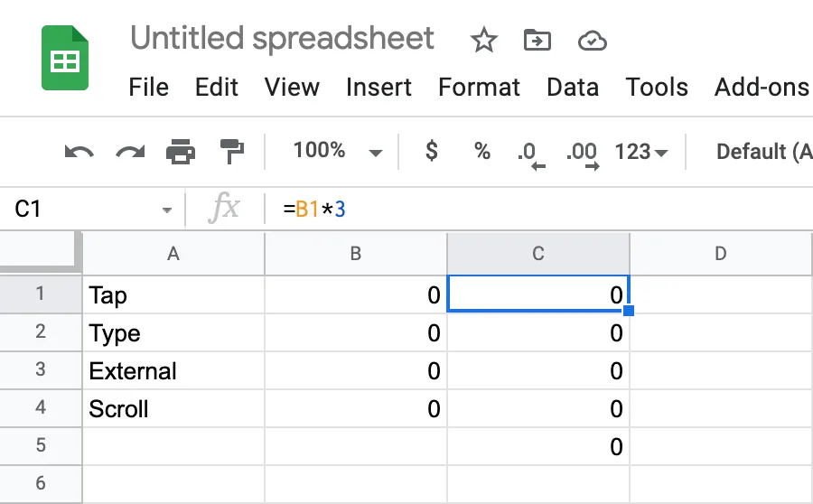Select cell A3 containing External
Viewport: 813px width, 504px height.
tap(173, 371)
